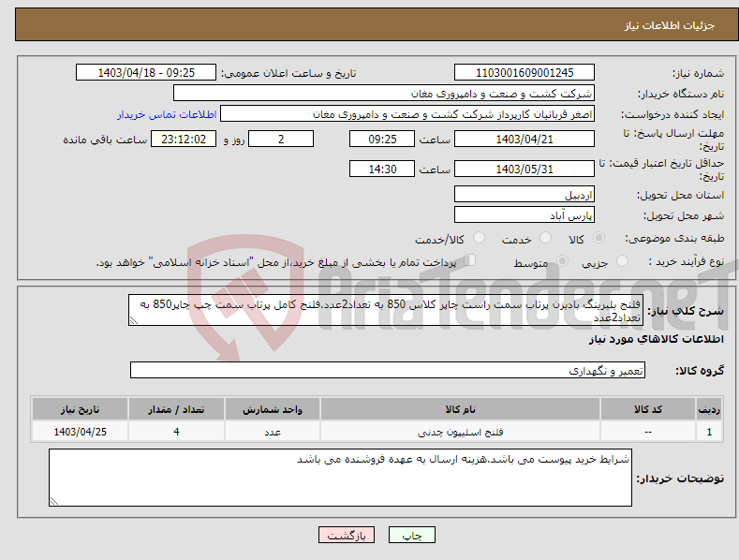Click the واحد شمارش column header
Image resolution: width=739 pixels, height=560 pixels.
(273, 409)
